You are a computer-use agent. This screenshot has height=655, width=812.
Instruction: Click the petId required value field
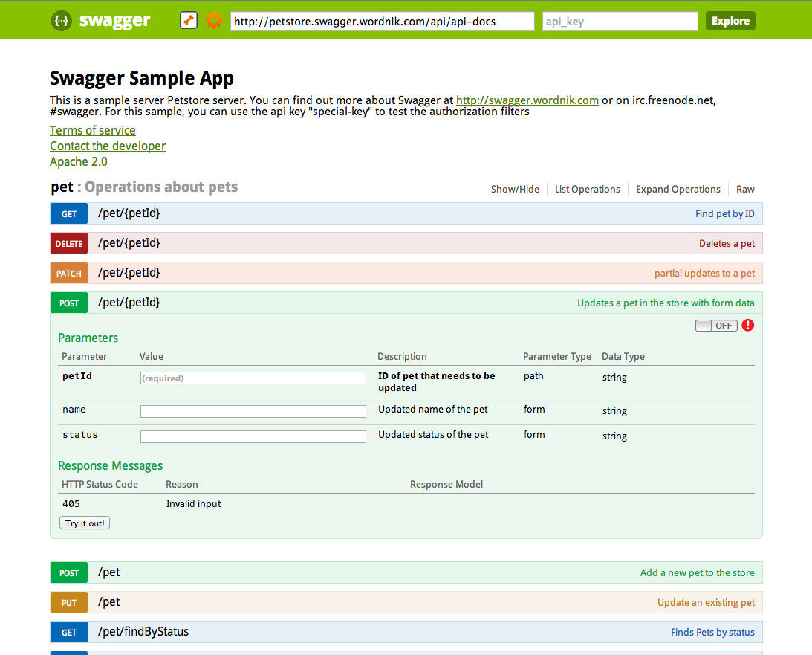pyautogui.click(x=253, y=378)
